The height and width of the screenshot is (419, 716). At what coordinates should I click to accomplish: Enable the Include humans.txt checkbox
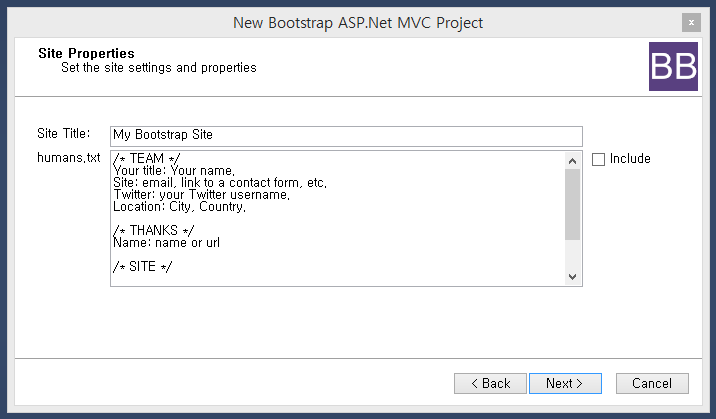tap(598, 159)
